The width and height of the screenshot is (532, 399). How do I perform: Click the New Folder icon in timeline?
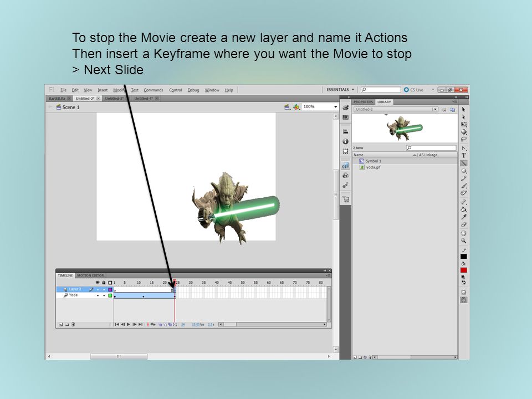(67, 325)
